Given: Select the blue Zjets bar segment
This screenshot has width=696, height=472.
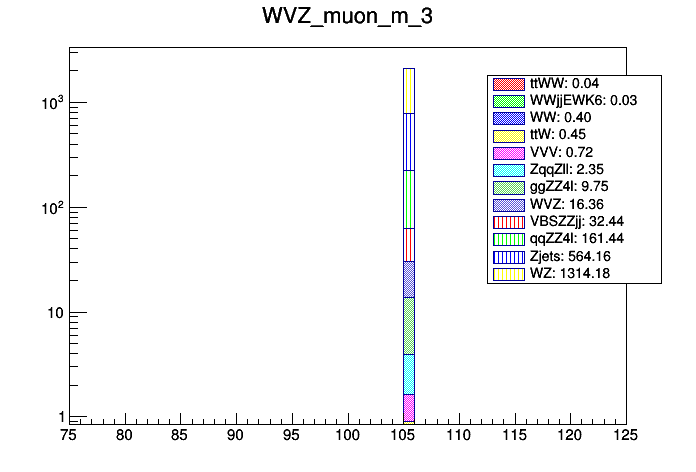Looking at the screenshot, I should coord(408,141).
